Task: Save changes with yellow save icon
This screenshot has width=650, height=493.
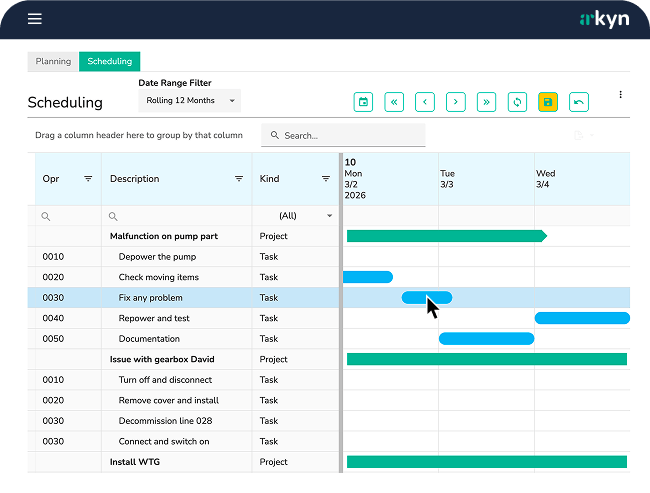Action: click(548, 102)
